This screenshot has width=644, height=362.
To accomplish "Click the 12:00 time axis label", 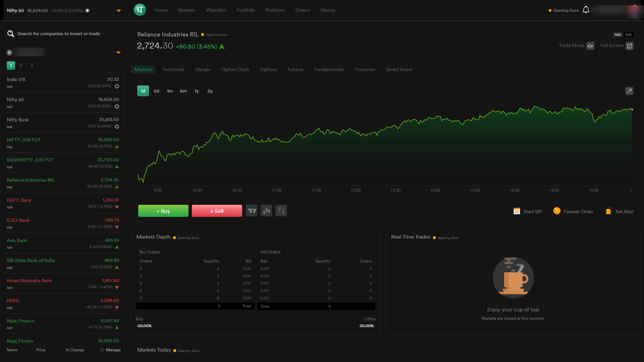I will click(x=356, y=190).
